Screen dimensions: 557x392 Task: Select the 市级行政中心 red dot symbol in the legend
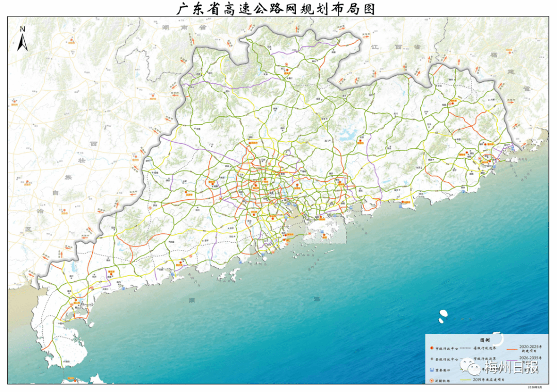[432, 348]
